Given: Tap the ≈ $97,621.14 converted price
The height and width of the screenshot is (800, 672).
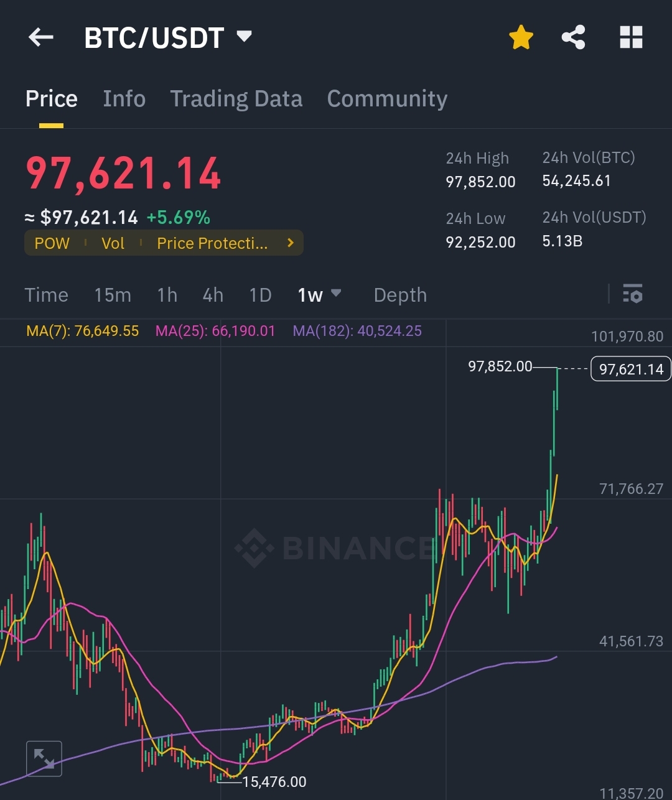Looking at the screenshot, I should [x=81, y=218].
